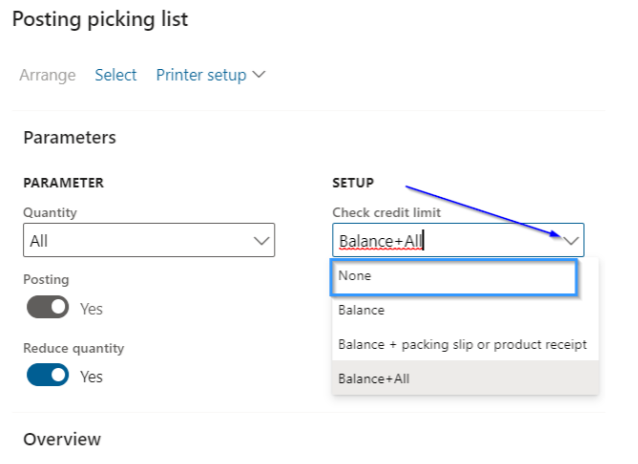Screen dimensions: 638x464
Task: Click the Posting picking list title
Action: (99, 19)
